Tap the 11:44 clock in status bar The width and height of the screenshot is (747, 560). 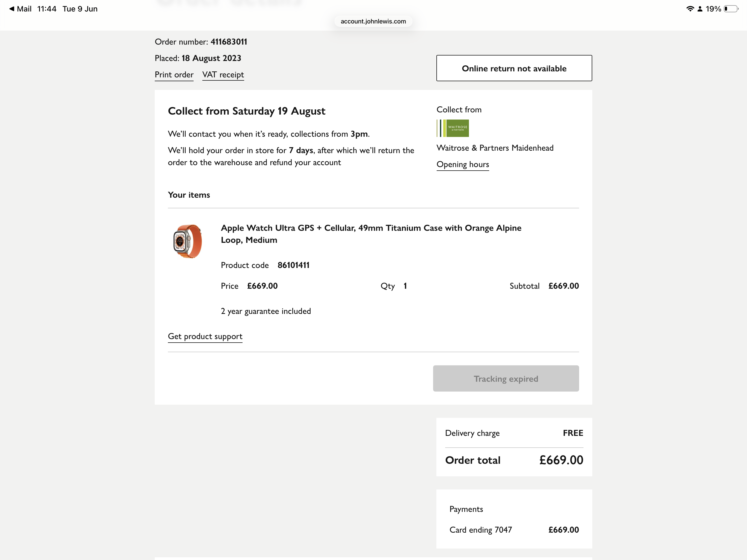pyautogui.click(x=46, y=9)
